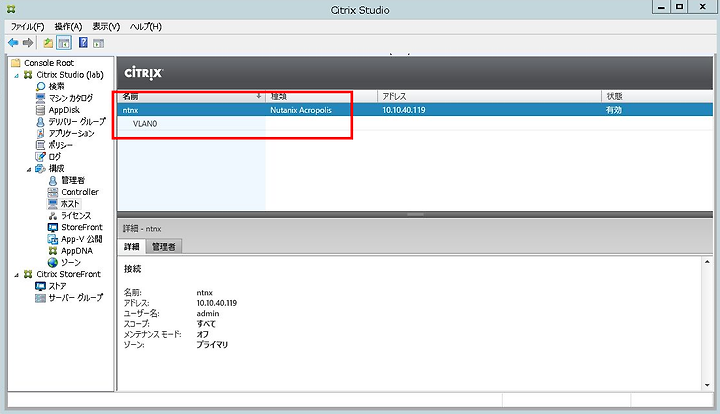Image resolution: width=720 pixels, height=414 pixels.
Task: Click the details pane scroll up arrow
Action: [707, 262]
